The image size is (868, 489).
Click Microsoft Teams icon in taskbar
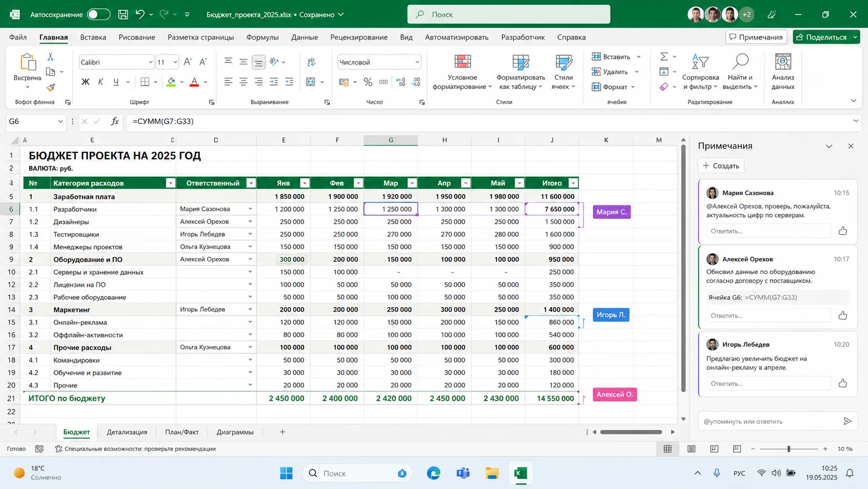463,473
